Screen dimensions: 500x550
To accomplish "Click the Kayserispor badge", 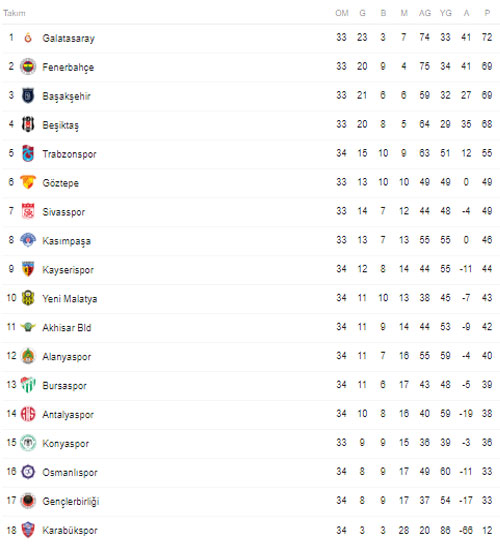I will (x=28, y=269).
